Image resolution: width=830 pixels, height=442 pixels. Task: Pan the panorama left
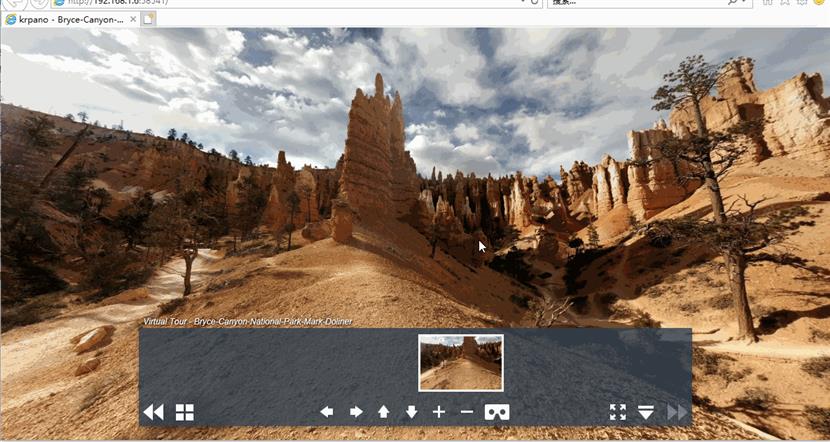coord(327,412)
